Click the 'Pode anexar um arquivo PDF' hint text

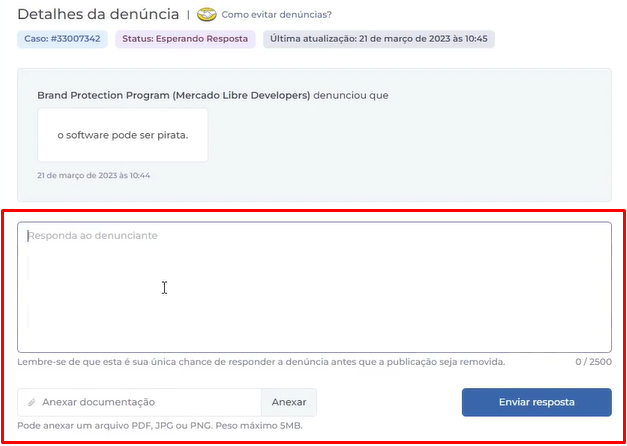160,425
